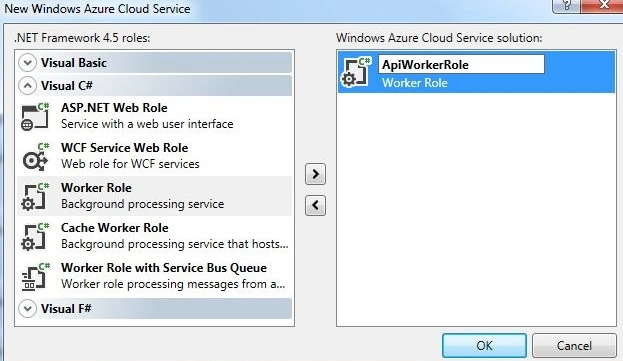The image size is (623, 361).
Task: Click the Service Bus Queue worker role icon
Action: pos(36,276)
